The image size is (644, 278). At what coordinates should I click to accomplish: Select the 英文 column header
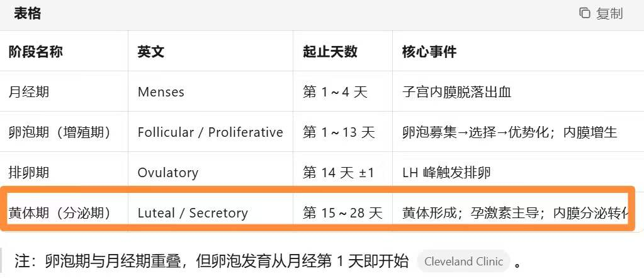150,52
